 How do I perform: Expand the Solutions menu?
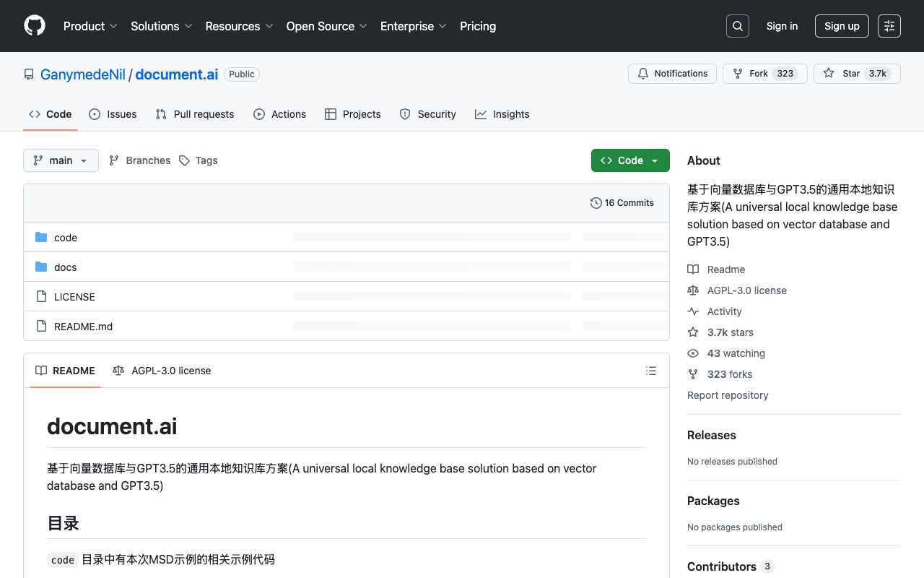[x=162, y=26]
